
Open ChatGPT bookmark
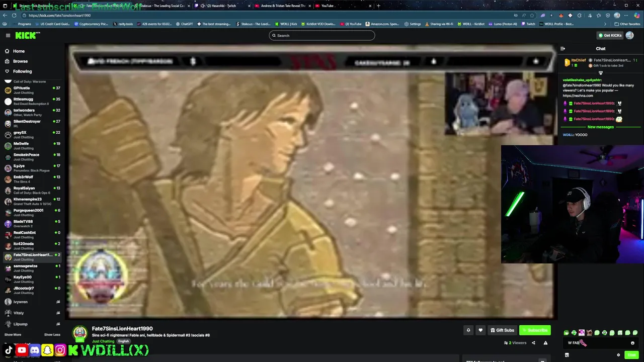click(185, 24)
